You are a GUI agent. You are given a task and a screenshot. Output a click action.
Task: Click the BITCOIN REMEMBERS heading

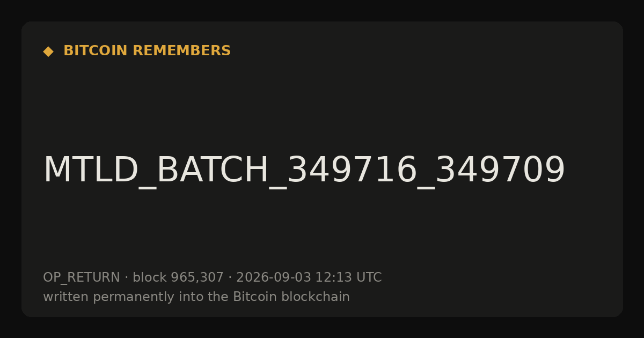click(147, 51)
